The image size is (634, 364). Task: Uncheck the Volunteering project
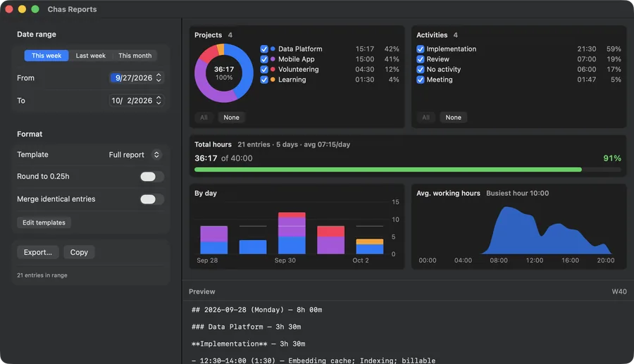[264, 70]
